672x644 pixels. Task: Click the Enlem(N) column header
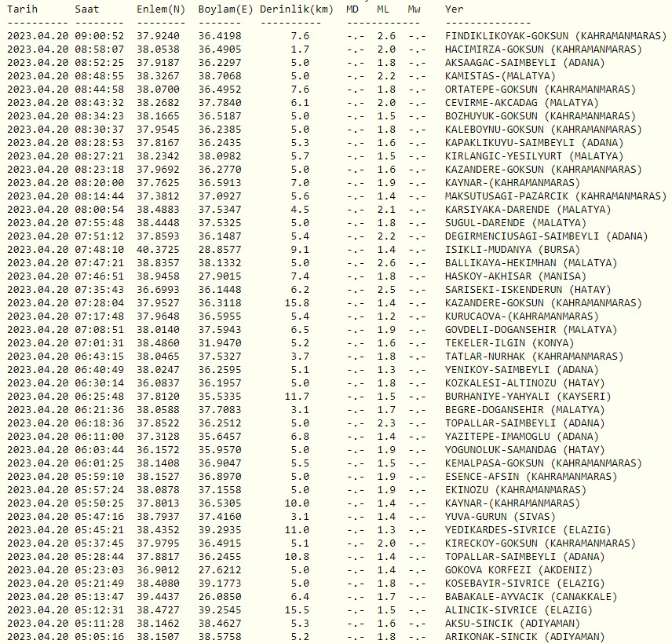[161, 9]
